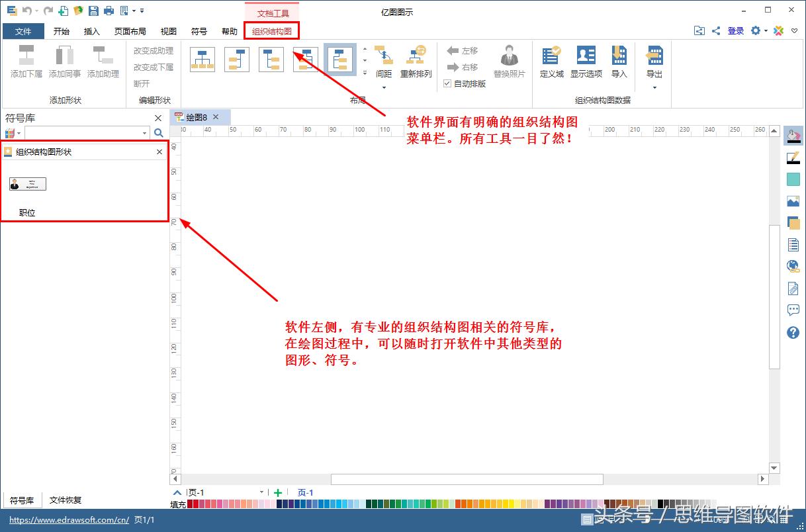Click the export document icon in quick access toolbar
Screen dimensions: 806x532
pos(124,11)
